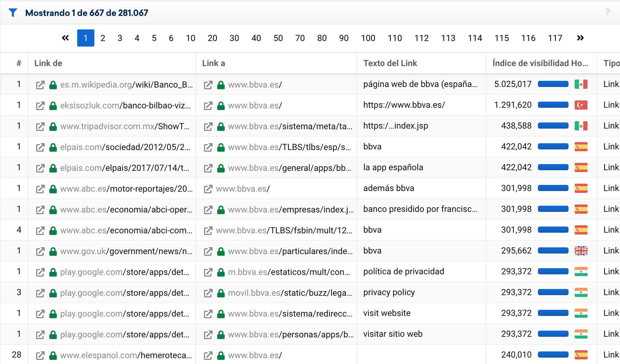Click the 'la app española' link text cell
Viewport: 620px width, 364px height.
pyautogui.click(x=393, y=167)
